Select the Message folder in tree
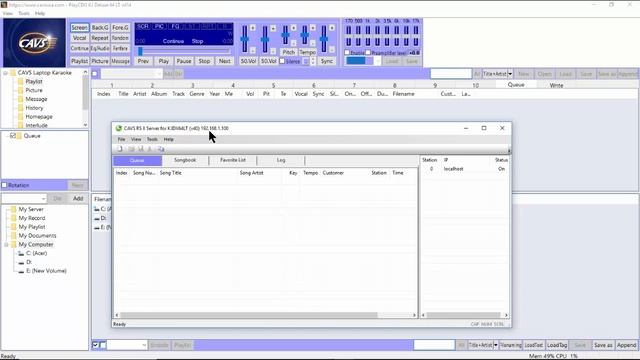The image size is (640, 360). (36, 99)
